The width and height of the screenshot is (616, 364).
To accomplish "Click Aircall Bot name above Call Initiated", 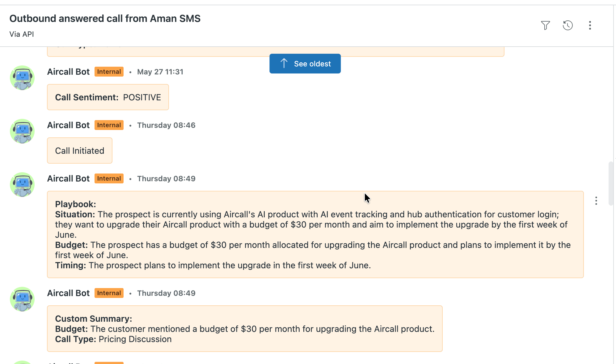I will click(x=68, y=125).
